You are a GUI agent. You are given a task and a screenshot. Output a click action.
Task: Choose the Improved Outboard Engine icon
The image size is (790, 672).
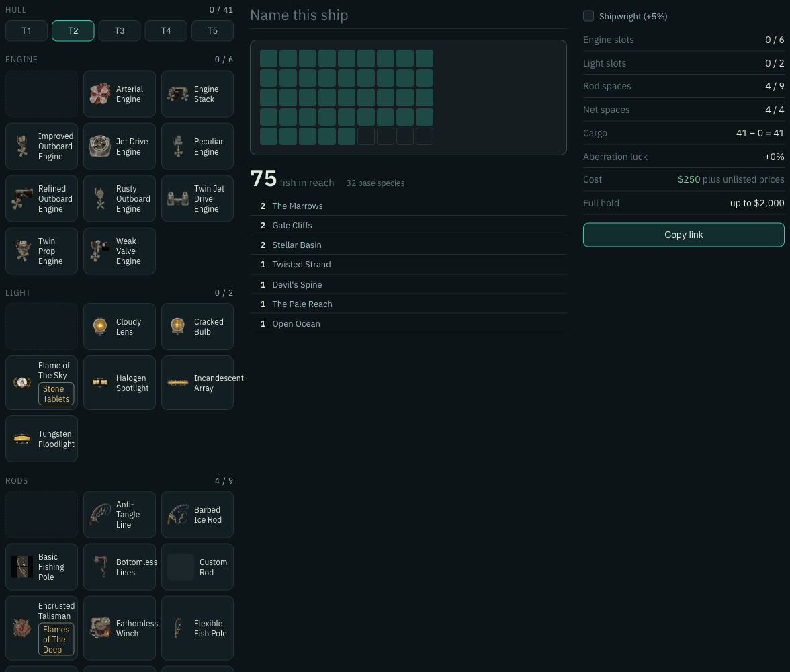(22, 146)
